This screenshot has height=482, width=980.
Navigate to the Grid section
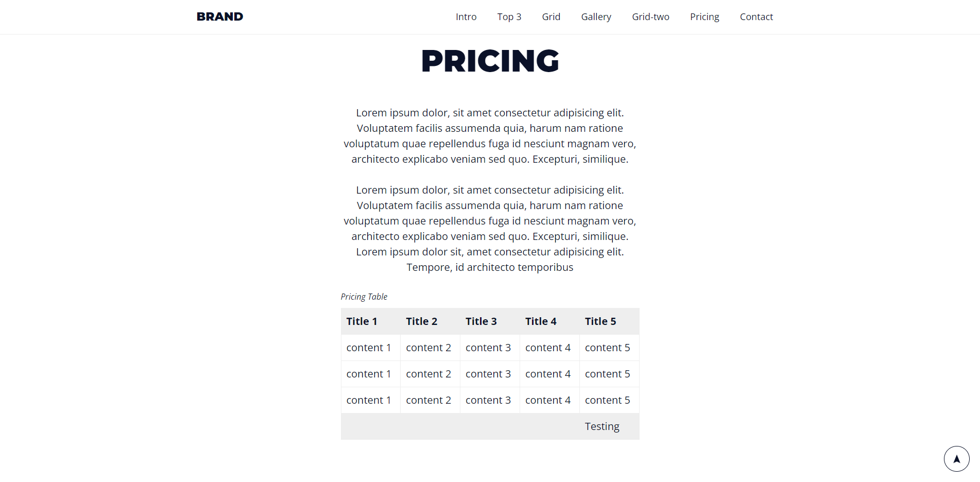point(551,16)
